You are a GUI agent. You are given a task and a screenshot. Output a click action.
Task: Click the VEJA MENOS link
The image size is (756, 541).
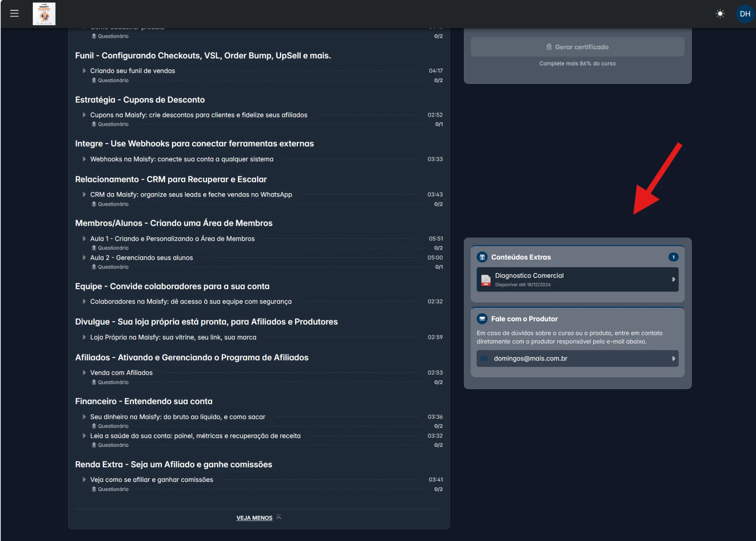pos(254,518)
